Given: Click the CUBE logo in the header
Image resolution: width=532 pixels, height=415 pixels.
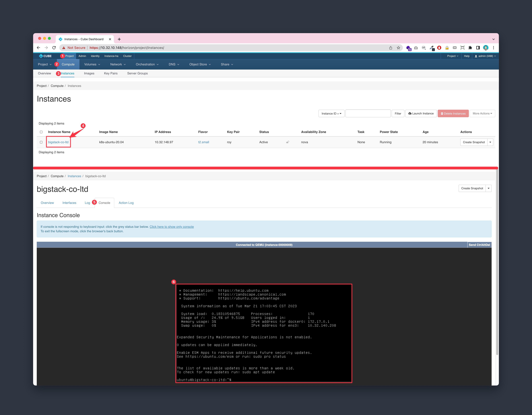Looking at the screenshot, I should (x=45, y=56).
